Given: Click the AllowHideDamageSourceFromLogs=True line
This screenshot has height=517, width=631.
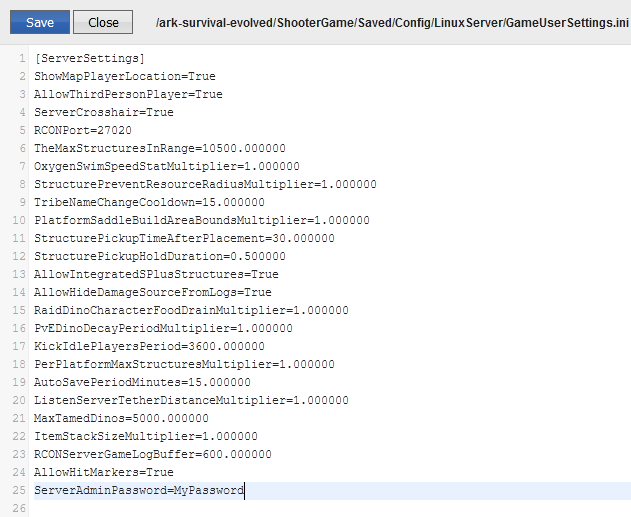Looking at the screenshot, I should 153,292.
